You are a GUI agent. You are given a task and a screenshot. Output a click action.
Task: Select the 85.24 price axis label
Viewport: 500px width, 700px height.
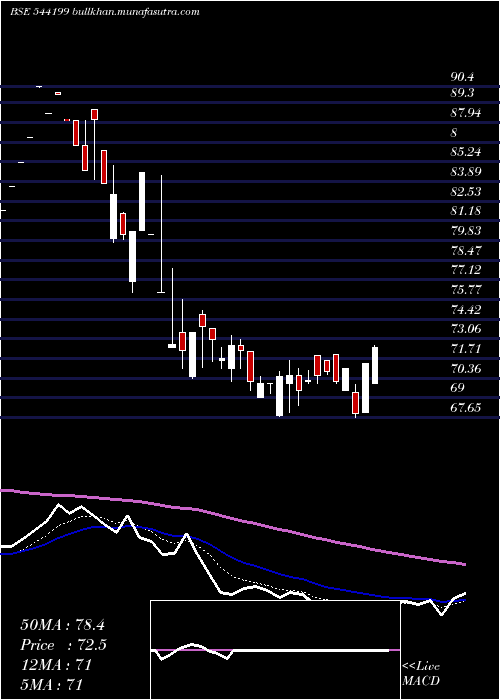(466, 152)
